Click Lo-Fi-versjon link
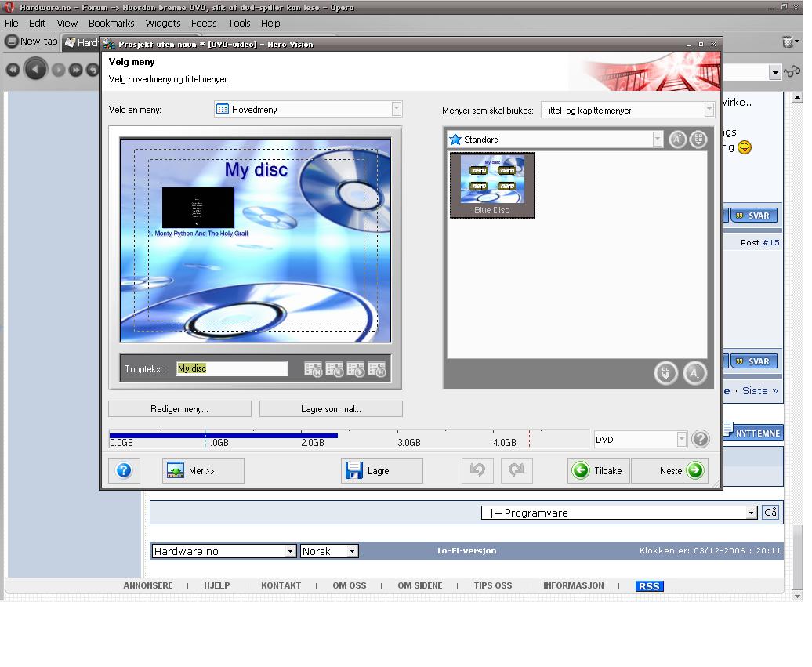The width and height of the screenshot is (812, 667). point(466,550)
